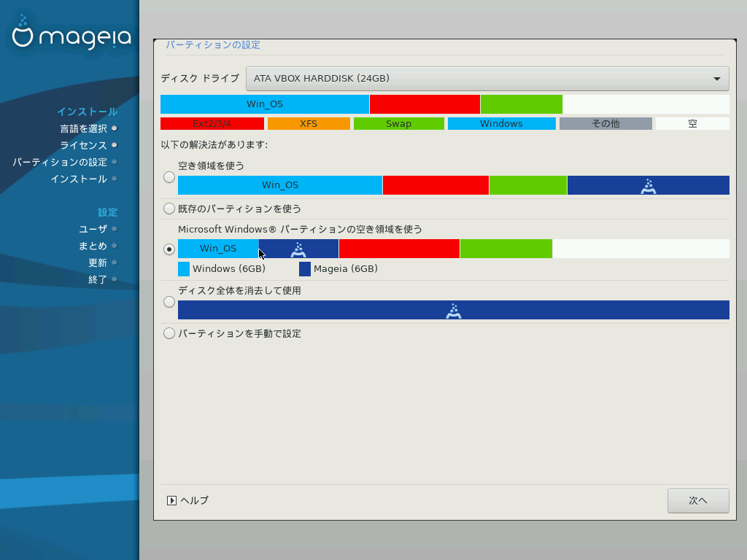Click the red partition segment in the disk overview bar
This screenshot has width=747, height=560.
[425, 104]
